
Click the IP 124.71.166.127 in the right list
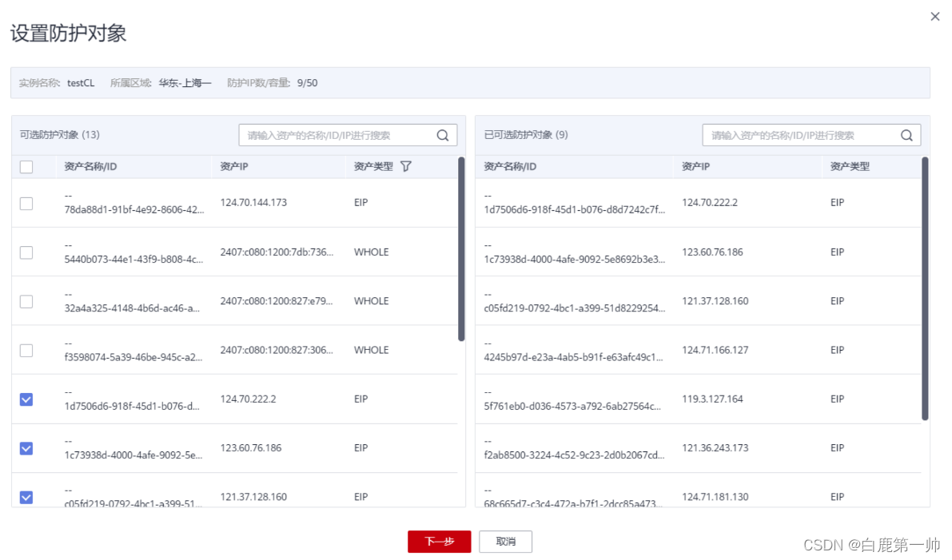(715, 350)
